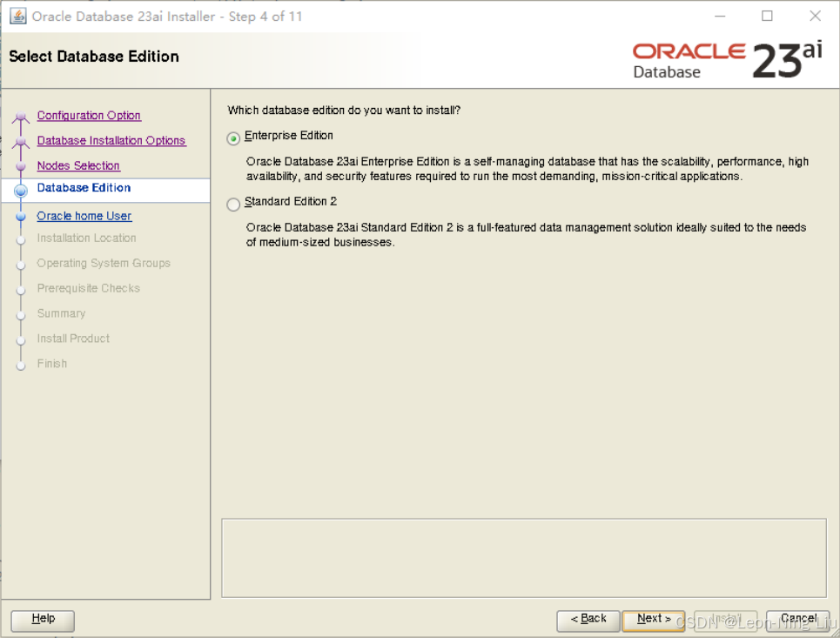
Task: Click the Standard Edition 2 description paragraph
Action: coord(526,235)
